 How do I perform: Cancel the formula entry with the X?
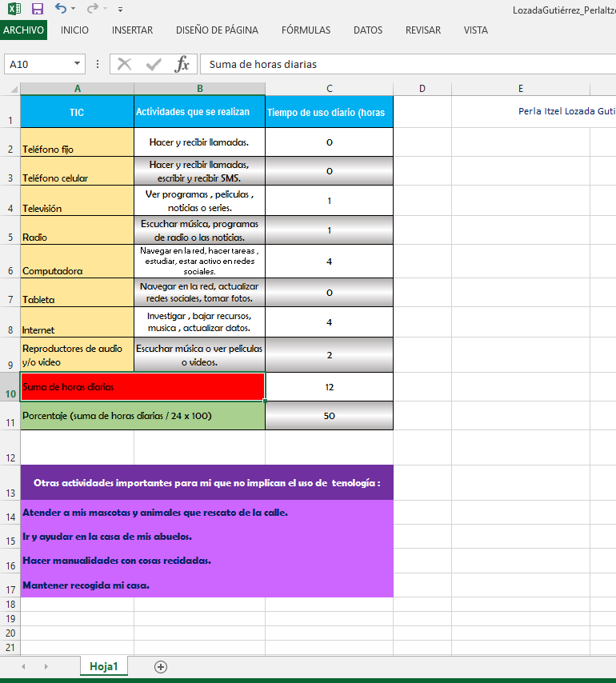click(x=125, y=65)
